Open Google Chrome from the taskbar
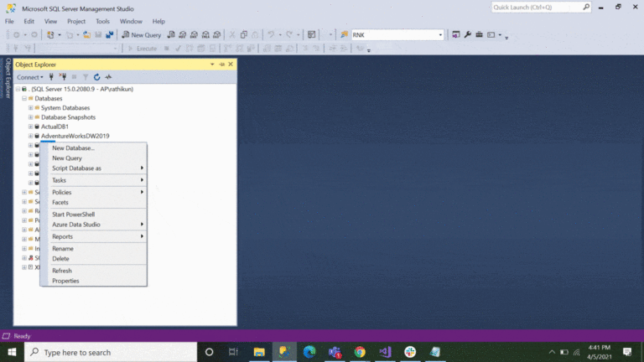 click(x=360, y=352)
